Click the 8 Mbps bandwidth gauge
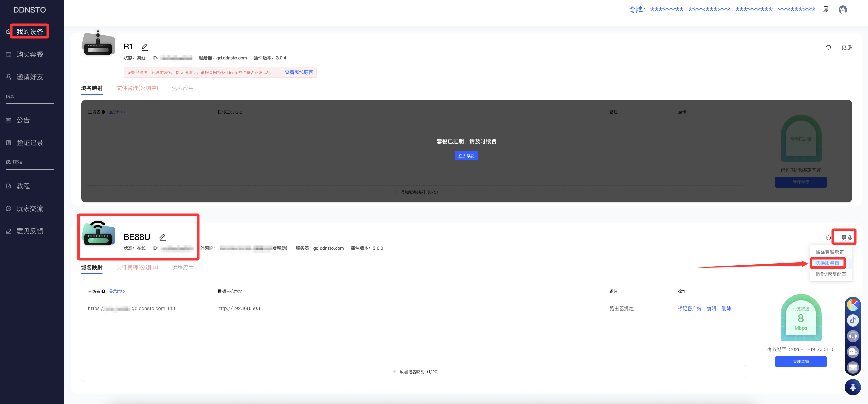Image resolution: width=868 pixels, height=404 pixels. coord(801,318)
